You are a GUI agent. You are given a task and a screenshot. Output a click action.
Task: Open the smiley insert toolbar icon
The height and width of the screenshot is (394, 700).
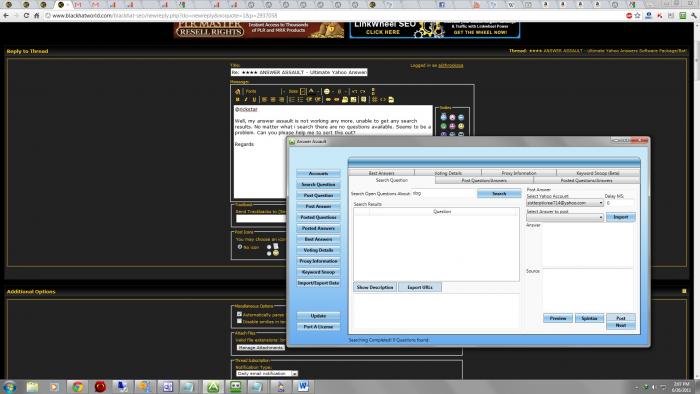pyautogui.click(x=327, y=91)
